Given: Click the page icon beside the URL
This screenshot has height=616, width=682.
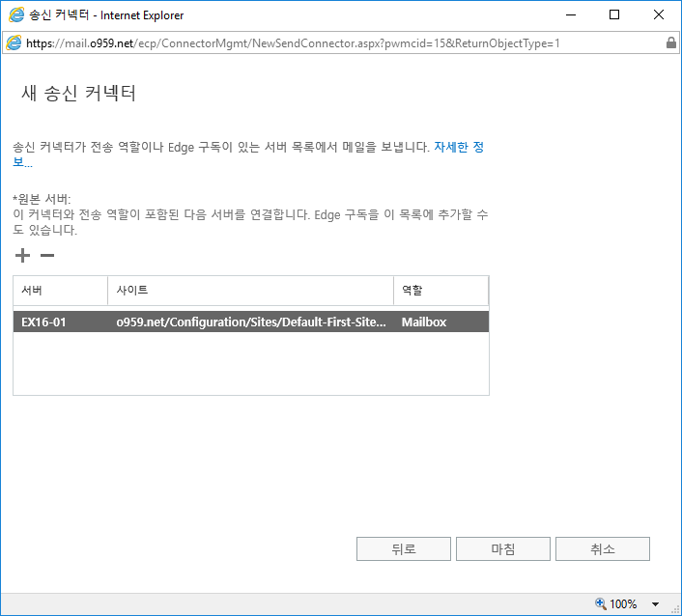Looking at the screenshot, I should point(14,42).
